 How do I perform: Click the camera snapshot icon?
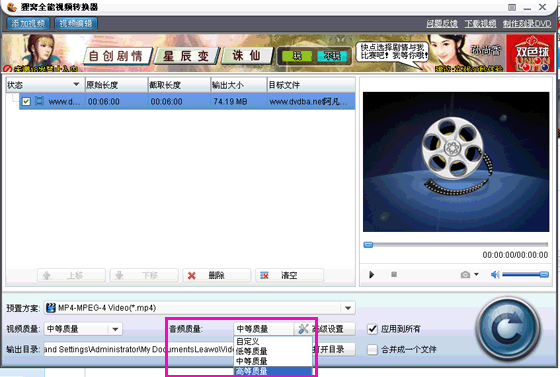(x=465, y=275)
